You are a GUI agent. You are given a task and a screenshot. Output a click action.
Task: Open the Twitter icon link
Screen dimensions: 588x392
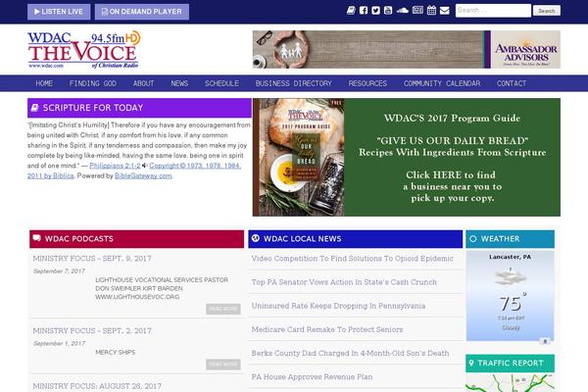coord(375,11)
